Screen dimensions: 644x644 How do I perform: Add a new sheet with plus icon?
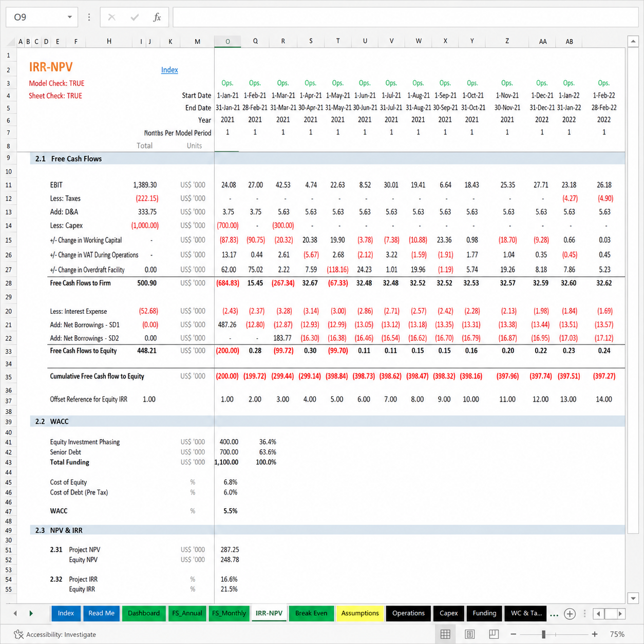click(x=570, y=614)
